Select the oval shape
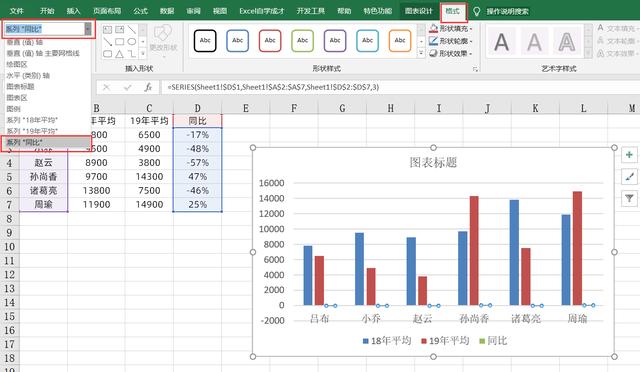This screenshot has width=640, height=372. (131, 42)
